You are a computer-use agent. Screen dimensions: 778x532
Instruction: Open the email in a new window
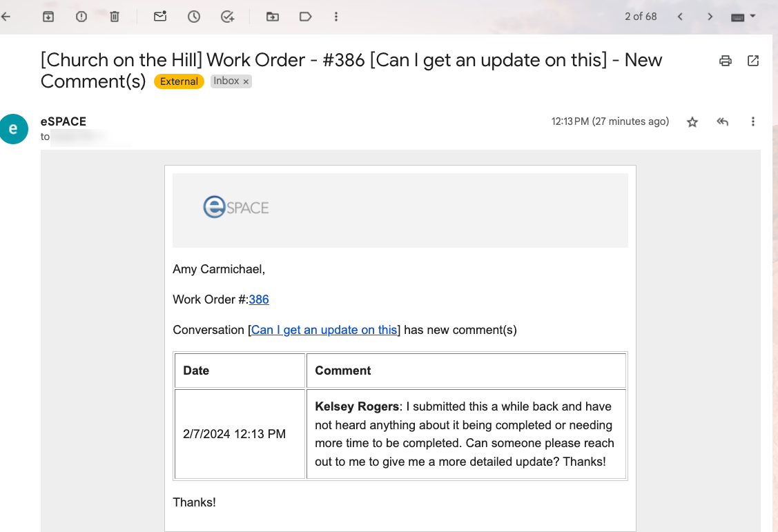click(753, 61)
